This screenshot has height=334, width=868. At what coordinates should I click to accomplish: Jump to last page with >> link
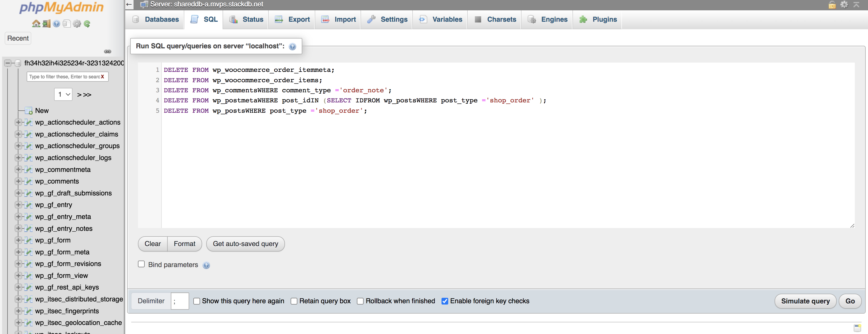87,95
